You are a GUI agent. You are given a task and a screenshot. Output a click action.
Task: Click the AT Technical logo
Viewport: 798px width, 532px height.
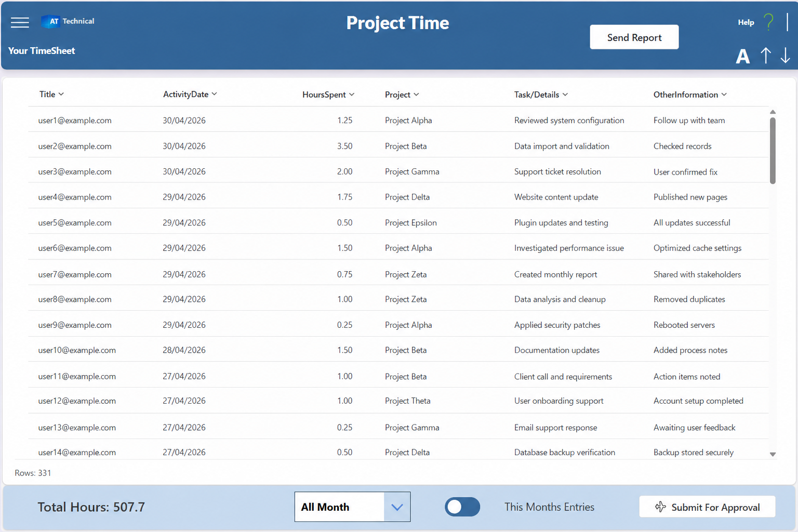coord(68,21)
